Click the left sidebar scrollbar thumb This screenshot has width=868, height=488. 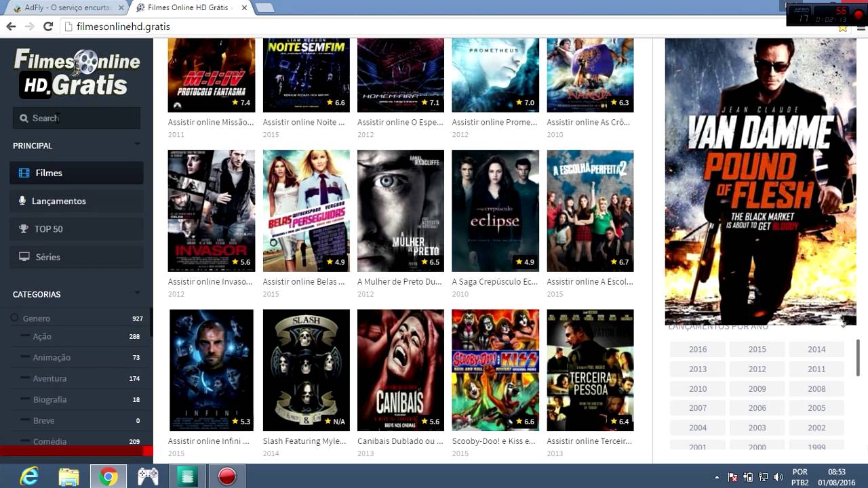tap(151, 322)
